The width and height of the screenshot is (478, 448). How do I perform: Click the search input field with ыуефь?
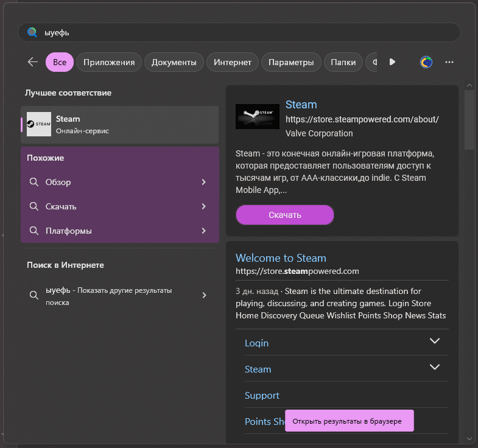[x=239, y=32]
